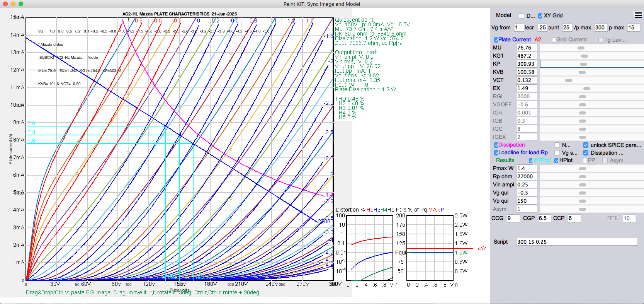Enable the Grid Current checkbox
Image resolution: width=644 pixels, height=304 pixels.
pos(554,40)
